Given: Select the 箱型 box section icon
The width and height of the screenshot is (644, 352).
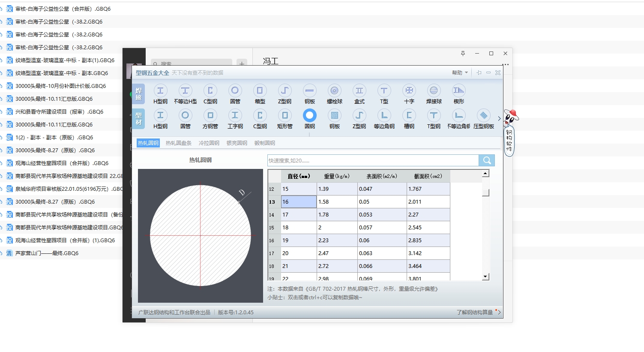Looking at the screenshot, I should tap(260, 94).
